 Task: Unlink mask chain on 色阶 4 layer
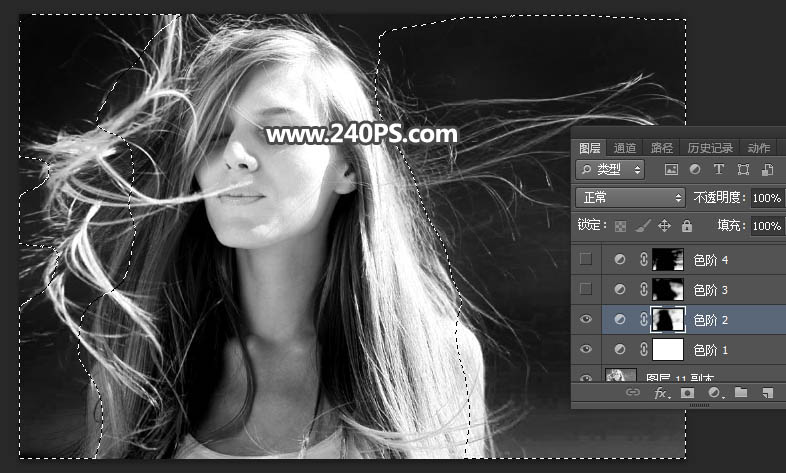point(644,260)
